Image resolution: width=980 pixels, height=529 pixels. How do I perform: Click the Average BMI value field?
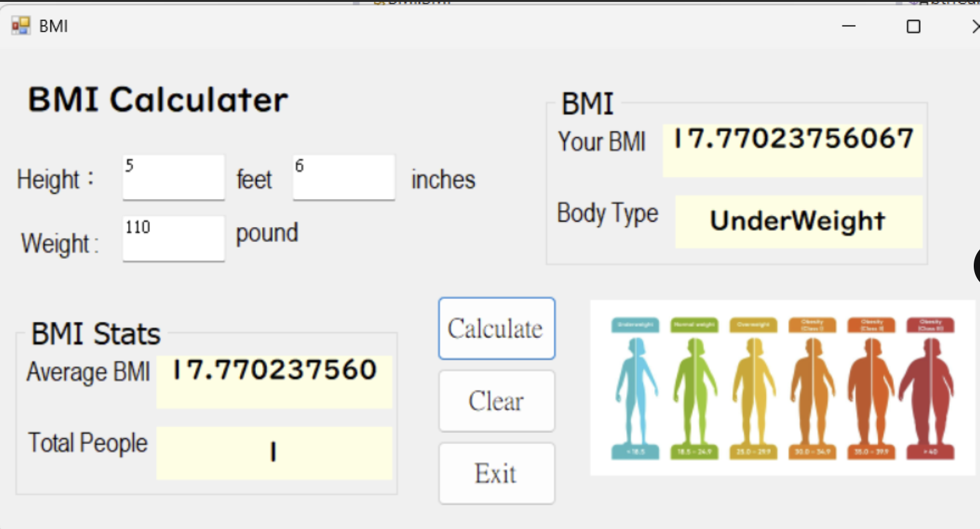pos(274,381)
